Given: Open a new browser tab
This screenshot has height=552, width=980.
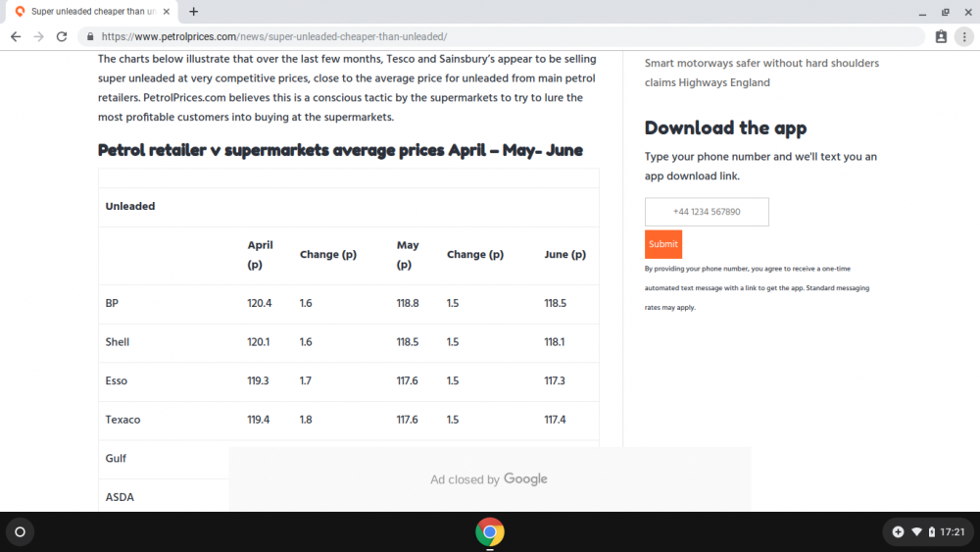Looking at the screenshot, I should click(x=194, y=11).
